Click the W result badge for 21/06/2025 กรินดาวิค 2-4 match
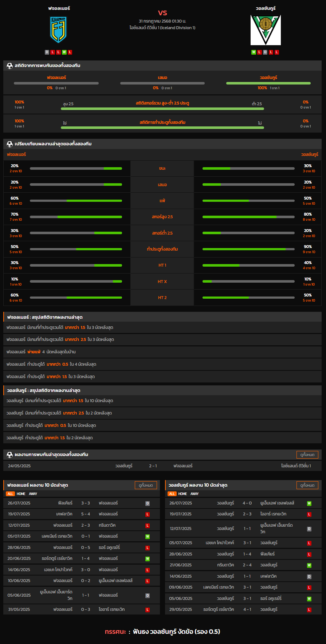 point(309,565)
